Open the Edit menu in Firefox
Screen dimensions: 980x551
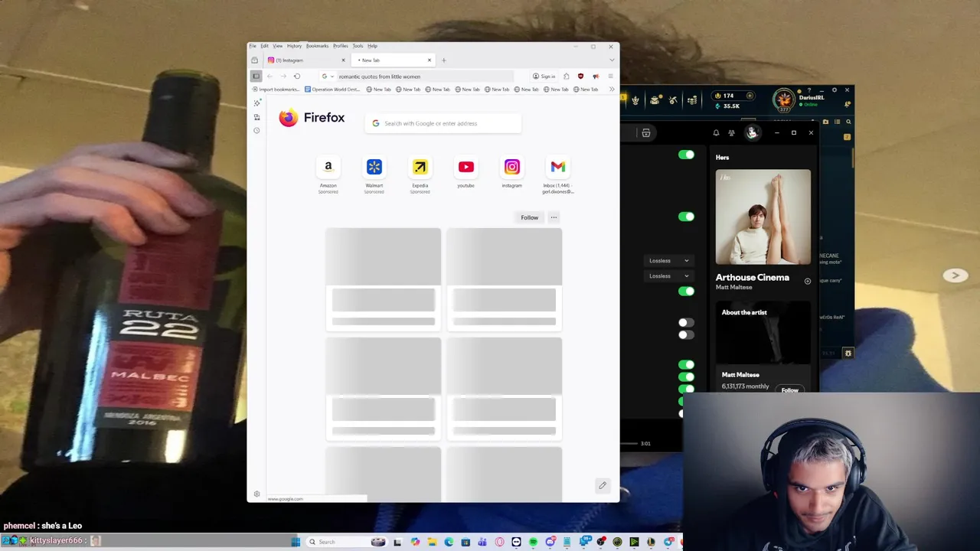pyautogui.click(x=264, y=46)
